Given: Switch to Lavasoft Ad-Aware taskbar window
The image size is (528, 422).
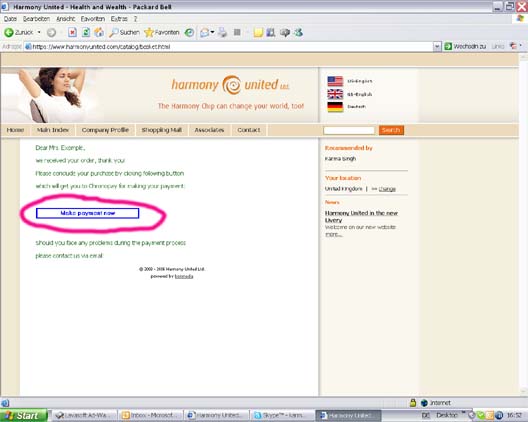Looking at the screenshot, I should click(84, 416).
